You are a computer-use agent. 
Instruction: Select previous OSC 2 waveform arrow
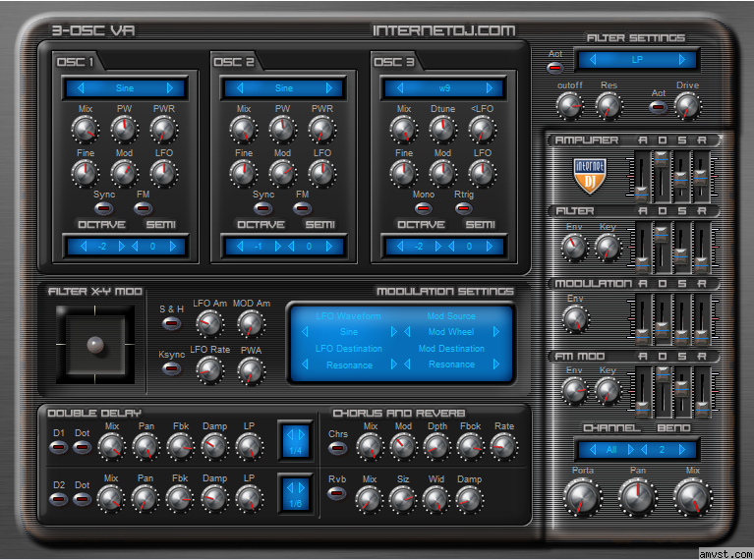click(x=240, y=88)
